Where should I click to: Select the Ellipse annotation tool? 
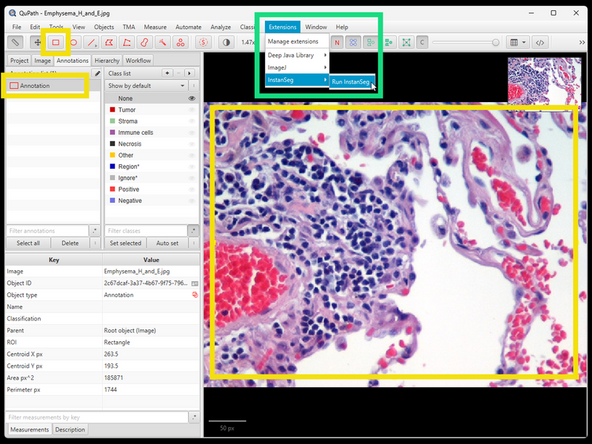click(74, 42)
